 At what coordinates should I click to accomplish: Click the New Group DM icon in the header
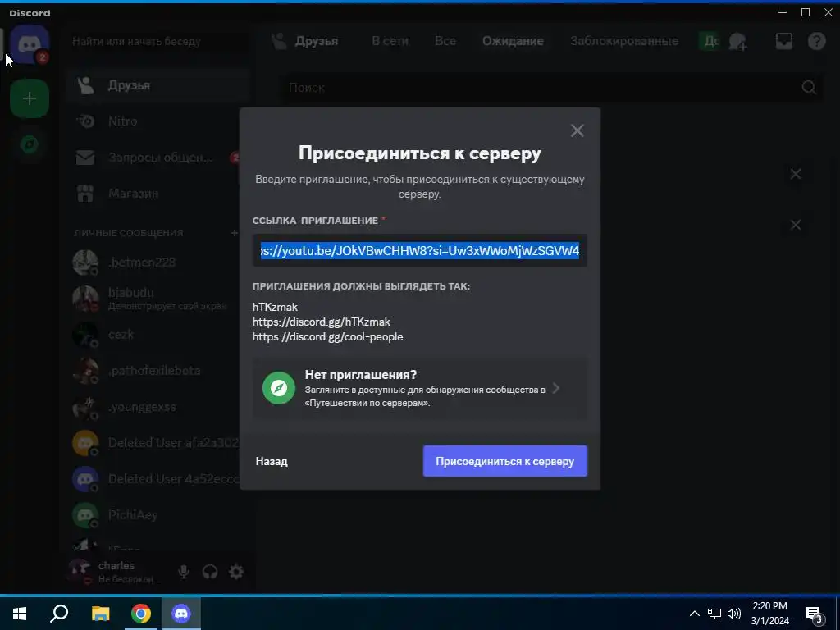738,41
